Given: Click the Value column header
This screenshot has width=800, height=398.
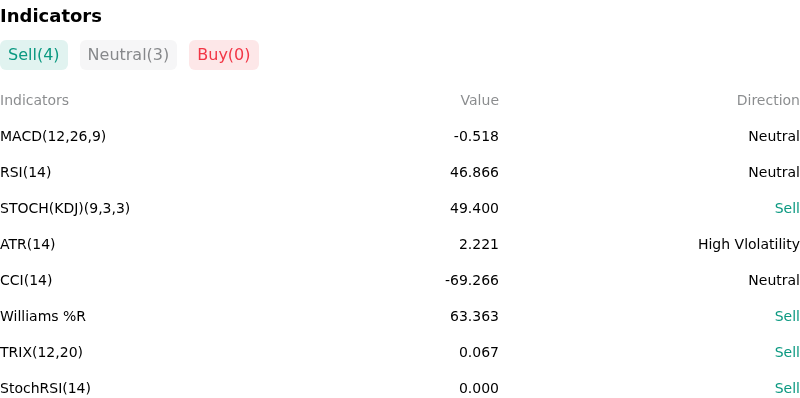Looking at the screenshot, I should coord(480,101).
